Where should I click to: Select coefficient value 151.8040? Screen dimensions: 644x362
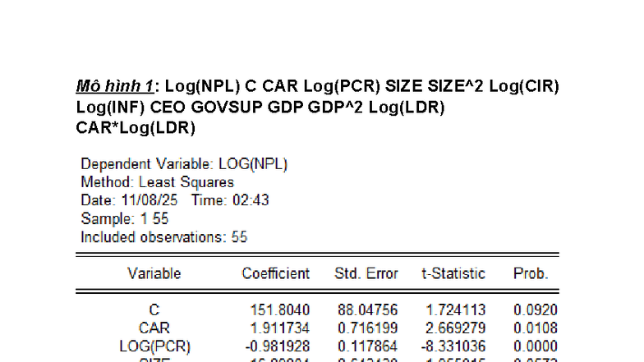click(x=280, y=310)
